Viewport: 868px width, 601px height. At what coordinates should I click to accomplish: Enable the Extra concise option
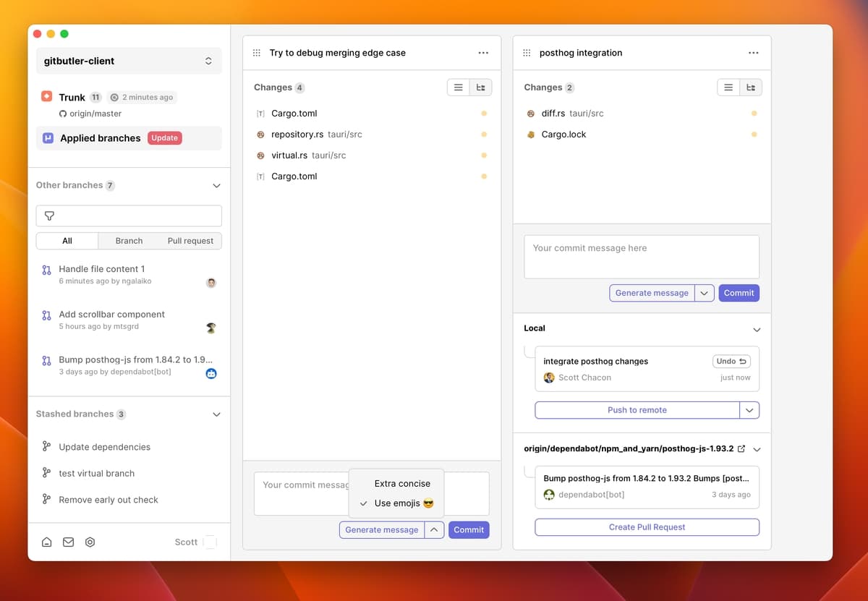coord(402,483)
